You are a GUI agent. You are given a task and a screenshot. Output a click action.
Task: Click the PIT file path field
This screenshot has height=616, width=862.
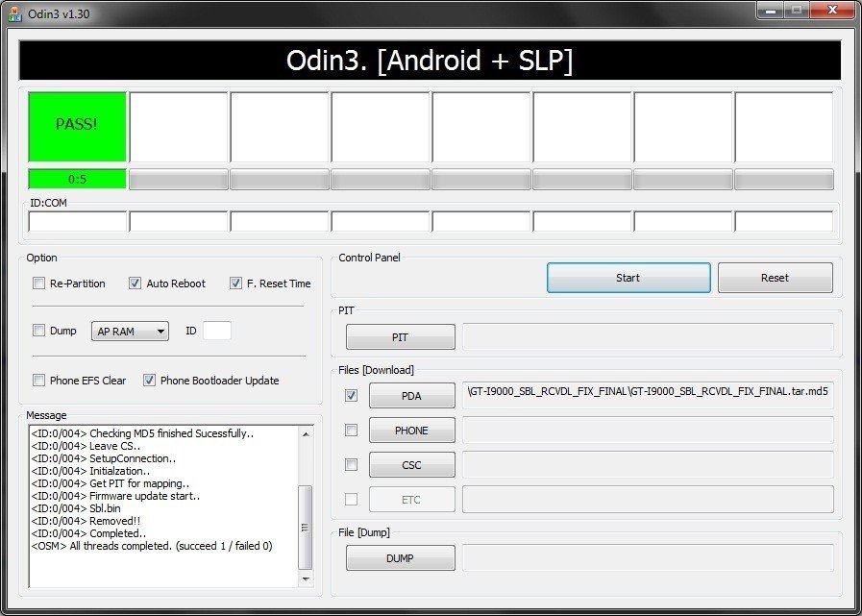pos(648,336)
